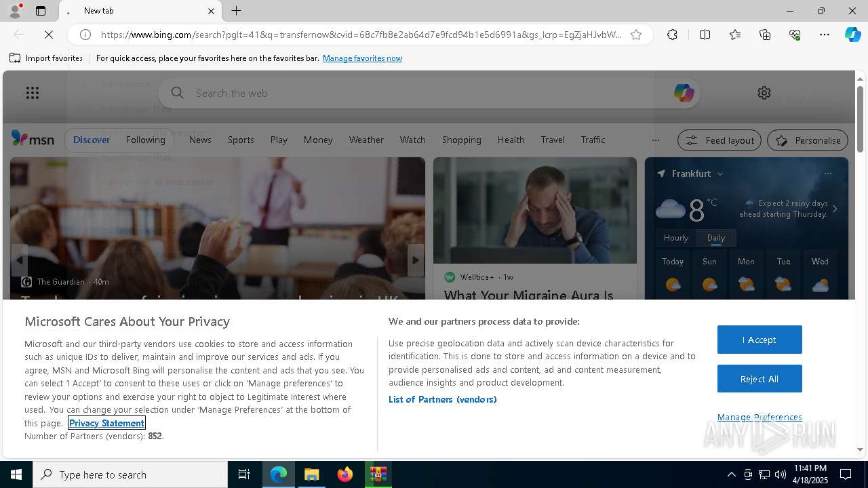View site information icon in address bar
The width and height of the screenshot is (868, 488).
[85, 35]
